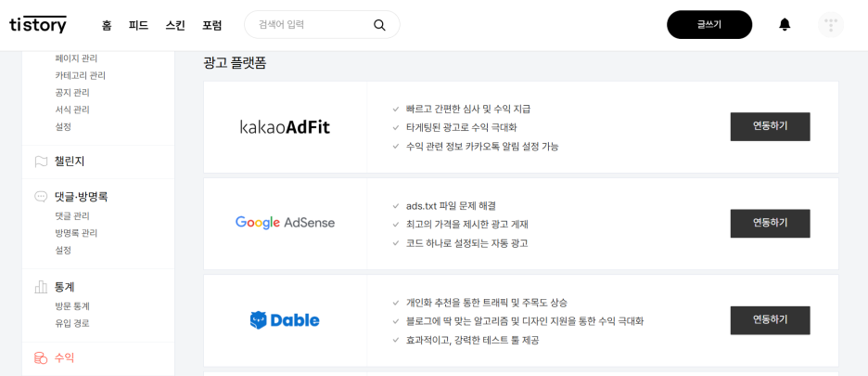Open 페이지 관리 in sidebar

pyautogui.click(x=76, y=58)
